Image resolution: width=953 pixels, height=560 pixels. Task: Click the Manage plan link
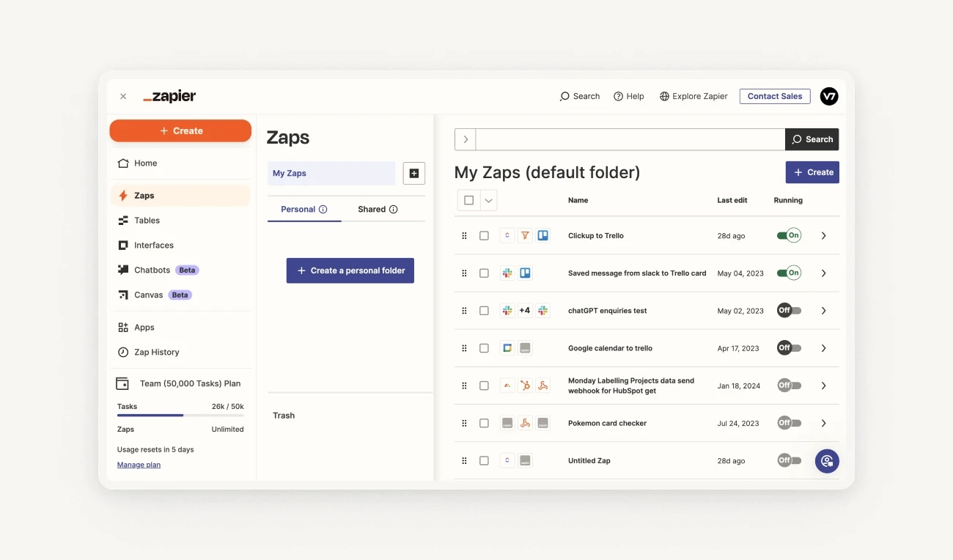pyautogui.click(x=139, y=465)
